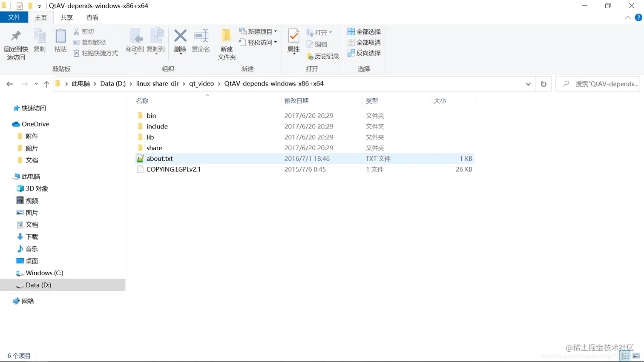Switch to the View tab
644x362 pixels.
click(x=92, y=17)
